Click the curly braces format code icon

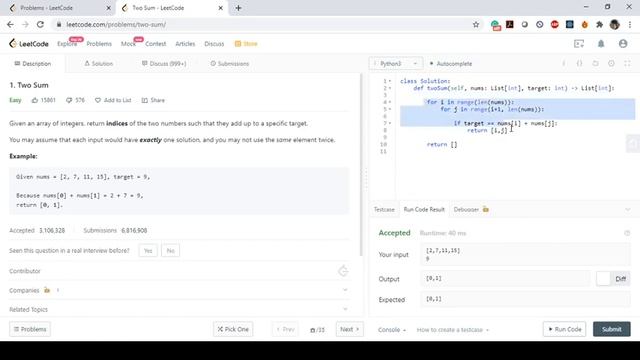pyautogui.click(x=579, y=64)
